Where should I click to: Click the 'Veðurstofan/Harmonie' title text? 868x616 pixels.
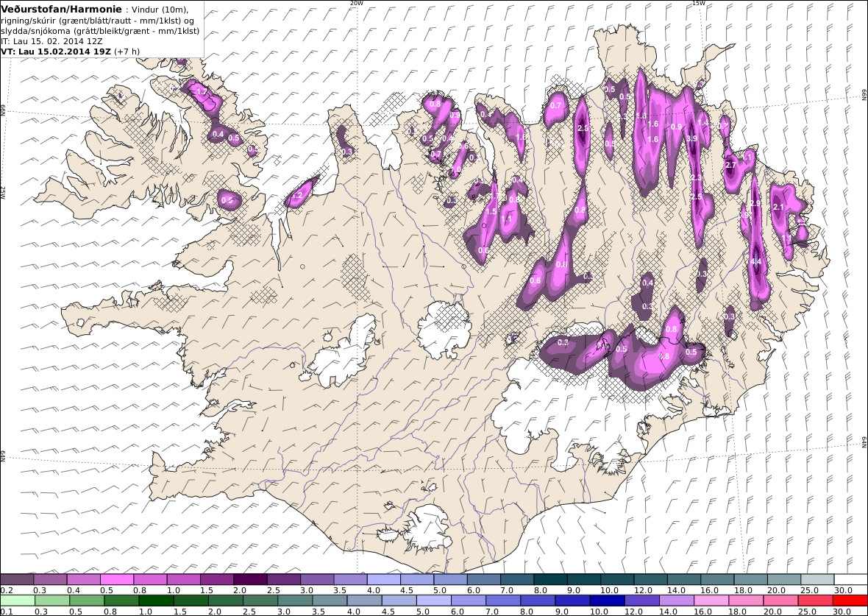61,10
